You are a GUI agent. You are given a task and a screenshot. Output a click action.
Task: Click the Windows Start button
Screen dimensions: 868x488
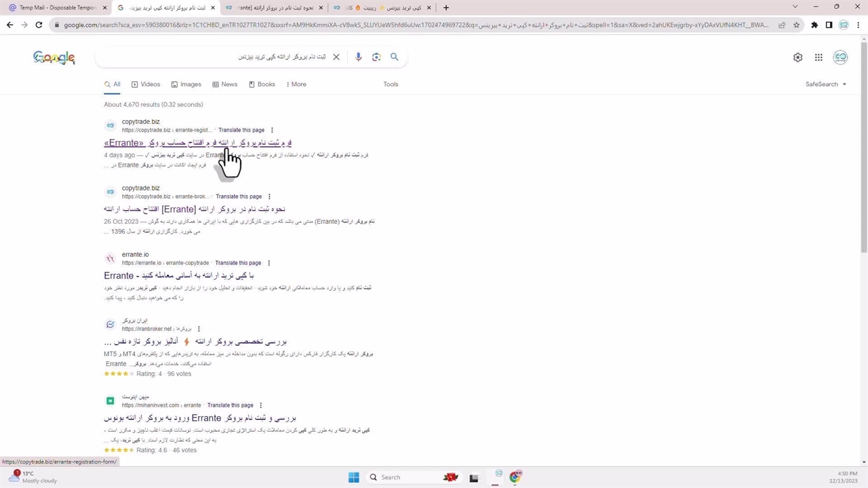(353, 477)
